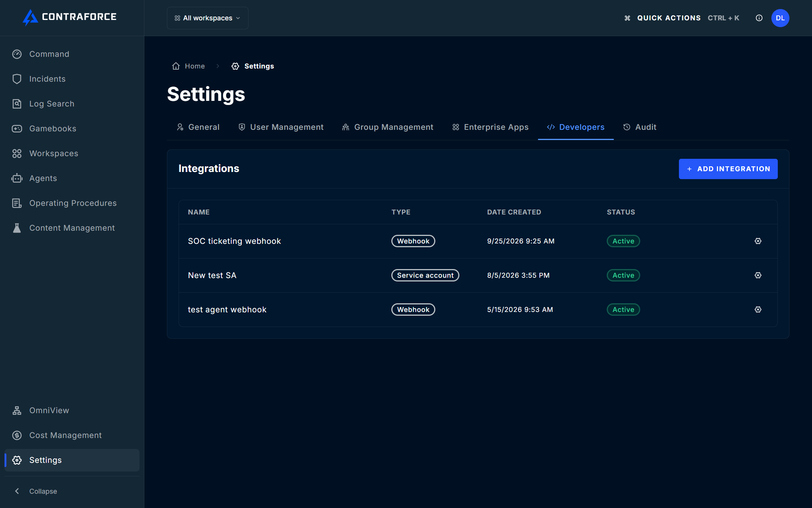Click the DATE CREATED column header
Image resolution: width=812 pixels, height=508 pixels.
(514, 212)
